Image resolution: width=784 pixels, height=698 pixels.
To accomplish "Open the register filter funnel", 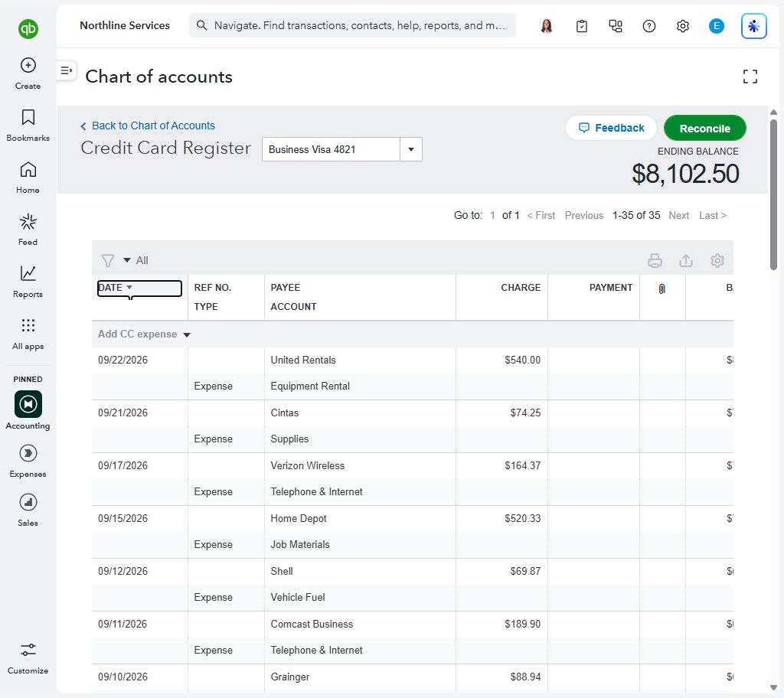I will [x=108, y=260].
